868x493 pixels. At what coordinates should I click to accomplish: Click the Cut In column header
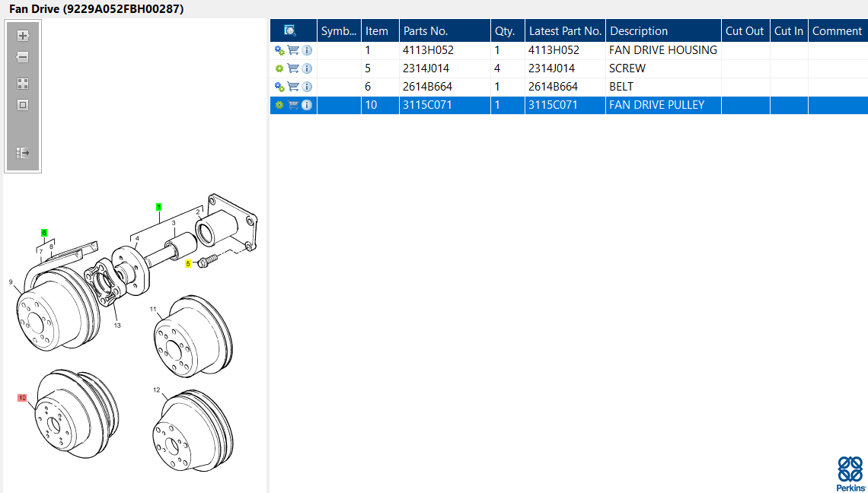tap(789, 31)
